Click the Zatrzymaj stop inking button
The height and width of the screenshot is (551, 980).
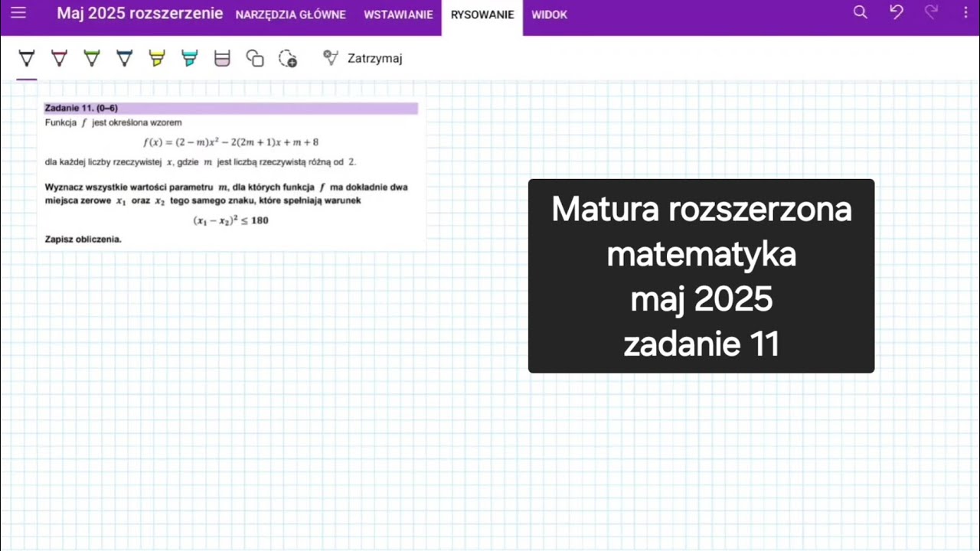tap(363, 58)
